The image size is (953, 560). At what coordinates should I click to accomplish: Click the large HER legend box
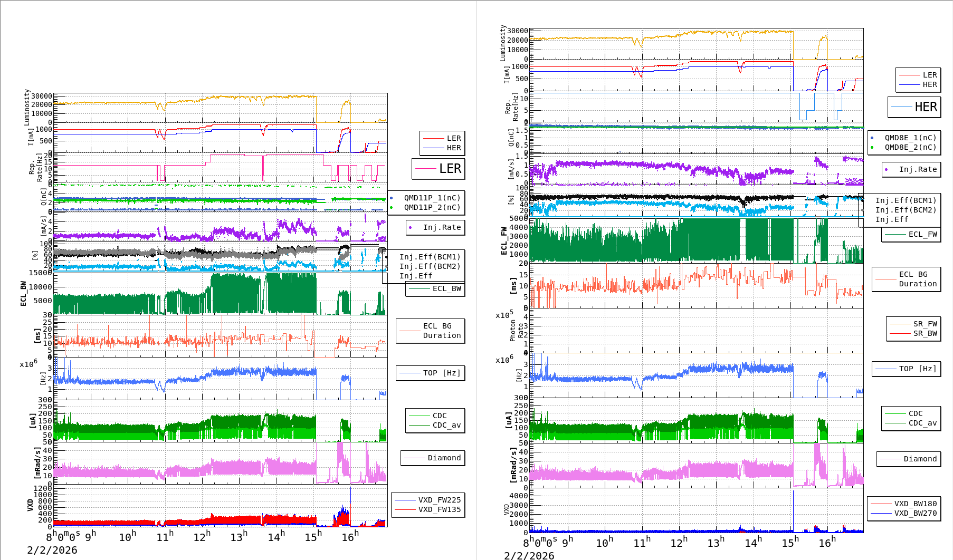click(x=914, y=107)
